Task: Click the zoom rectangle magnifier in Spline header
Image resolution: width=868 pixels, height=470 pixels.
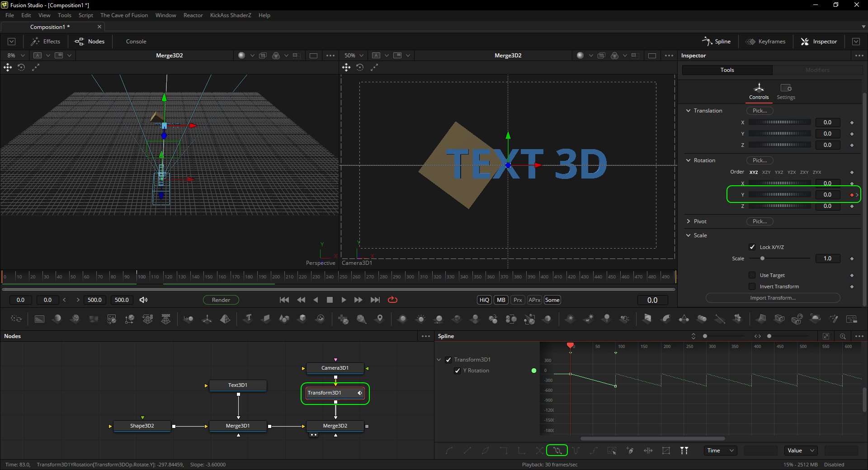Action: tap(843, 336)
